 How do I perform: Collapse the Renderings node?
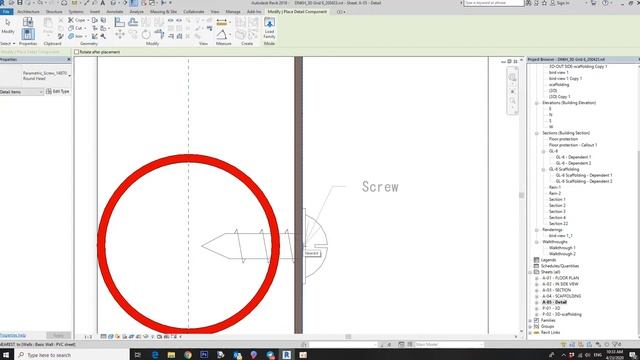537,230
